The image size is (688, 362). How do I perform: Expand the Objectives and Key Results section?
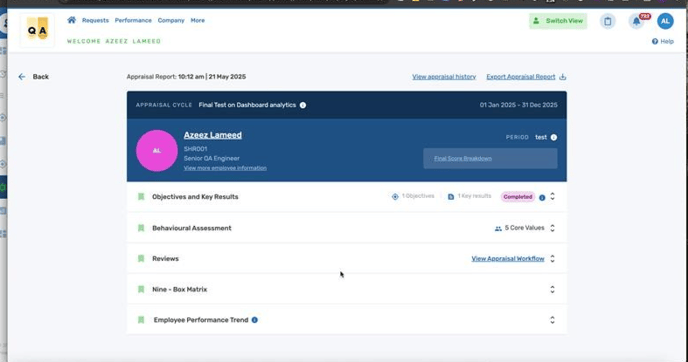click(x=552, y=197)
